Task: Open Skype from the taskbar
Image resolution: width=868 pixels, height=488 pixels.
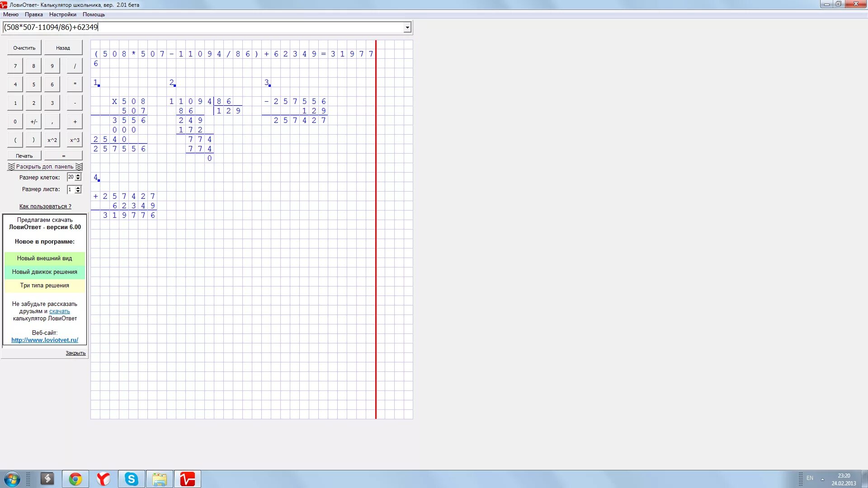Action: point(132,479)
